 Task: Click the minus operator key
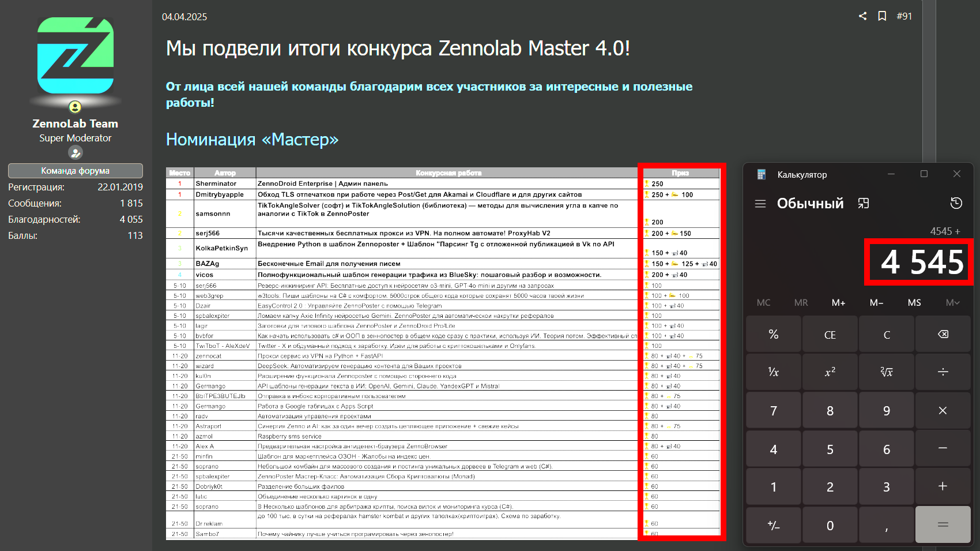tap(943, 448)
